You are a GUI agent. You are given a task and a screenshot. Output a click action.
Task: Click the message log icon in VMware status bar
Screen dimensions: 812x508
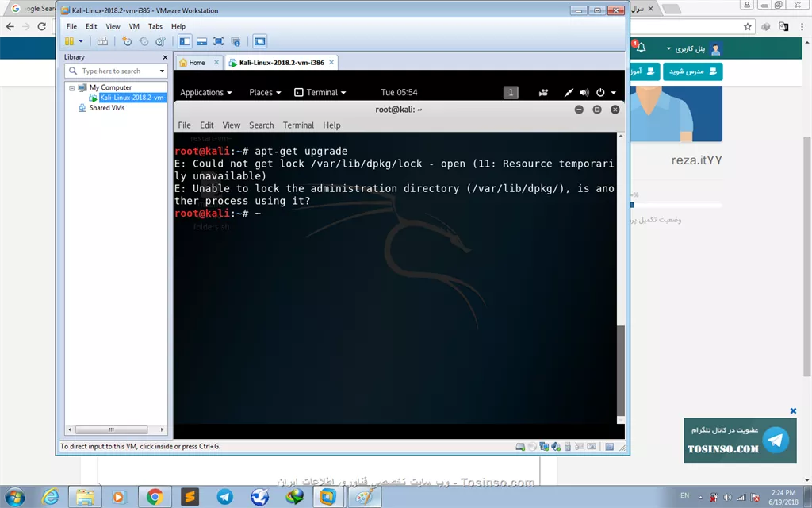[610, 446]
